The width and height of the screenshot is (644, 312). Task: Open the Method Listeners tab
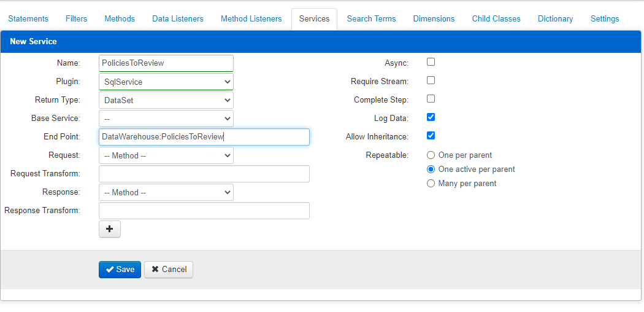click(251, 18)
